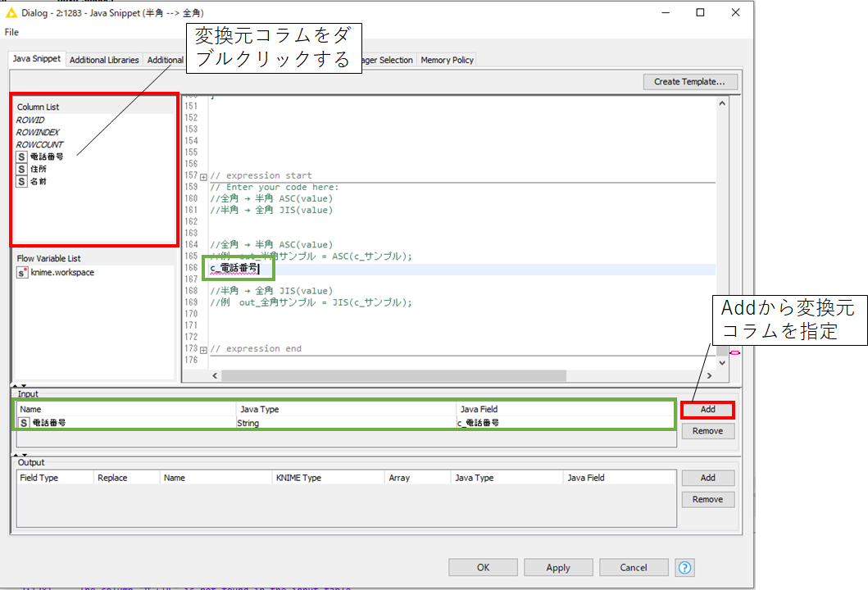868x590 pixels.
Task: Click the Name header in Output table
Action: coord(216,478)
